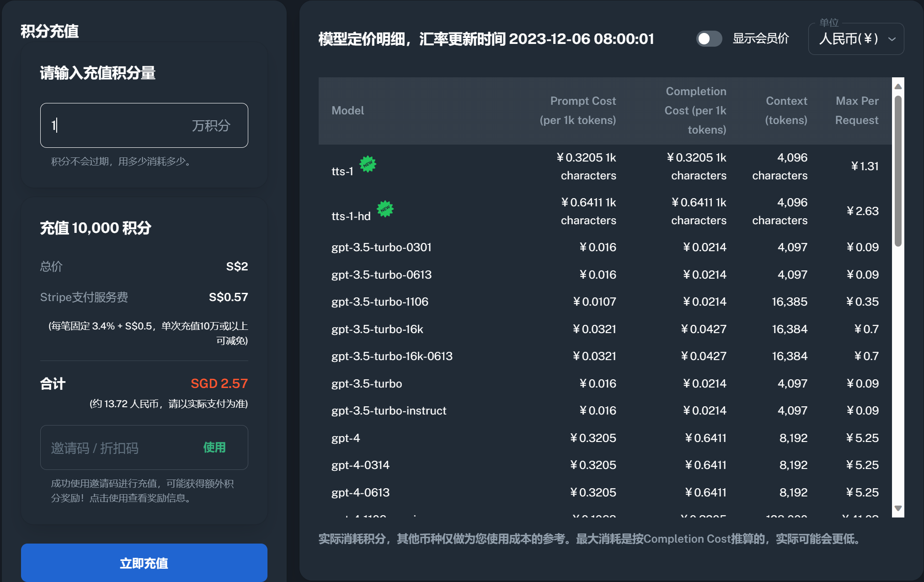The height and width of the screenshot is (582, 924).
Task: Click the 约 13.72 人民币 note
Action: click(x=168, y=404)
